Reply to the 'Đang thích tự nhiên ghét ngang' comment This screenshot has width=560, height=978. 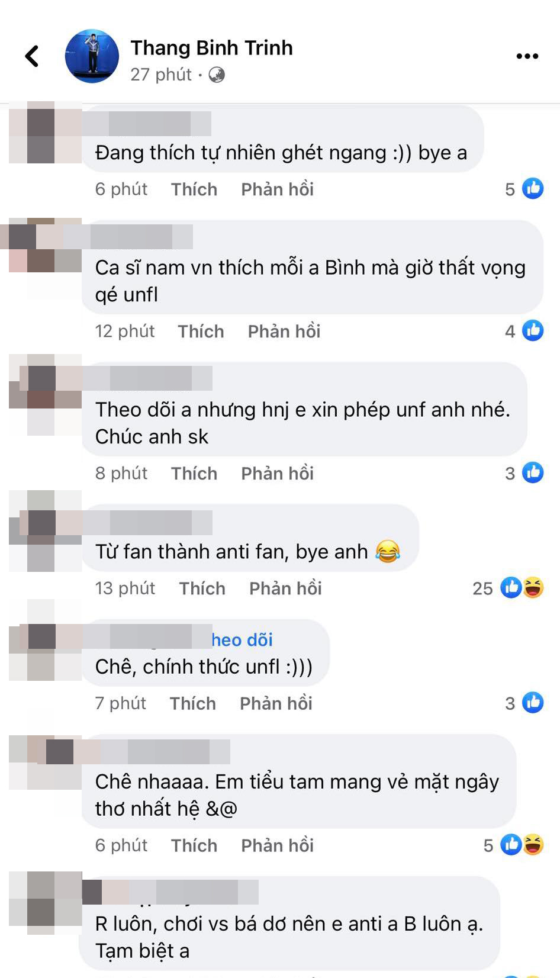pos(277,189)
